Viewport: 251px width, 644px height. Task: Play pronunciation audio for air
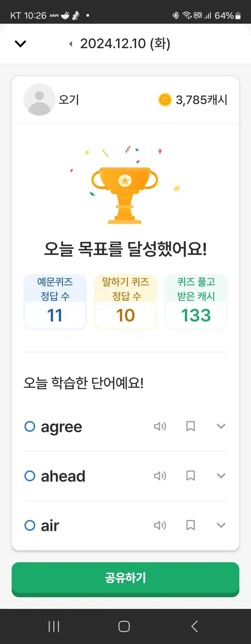[160, 525]
